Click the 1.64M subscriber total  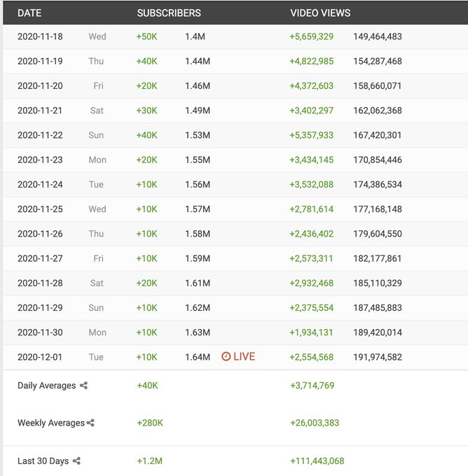pyautogui.click(x=198, y=357)
